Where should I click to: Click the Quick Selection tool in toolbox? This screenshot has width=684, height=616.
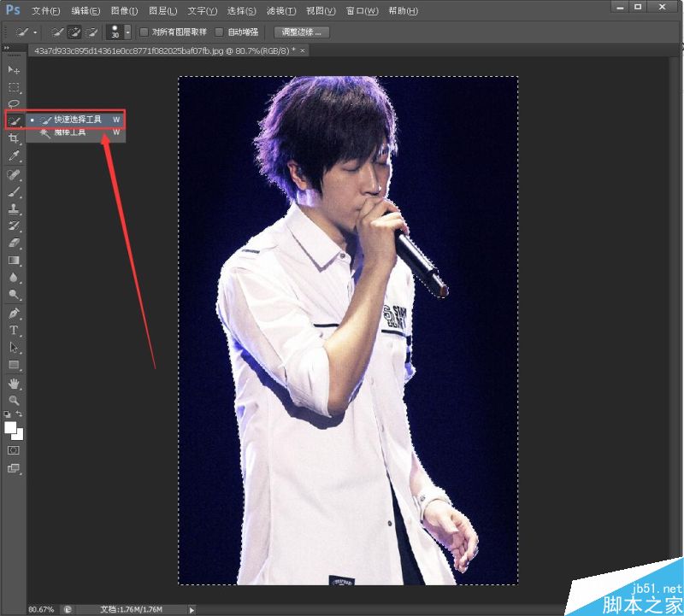pyautogui.click(x=14, y=120)
